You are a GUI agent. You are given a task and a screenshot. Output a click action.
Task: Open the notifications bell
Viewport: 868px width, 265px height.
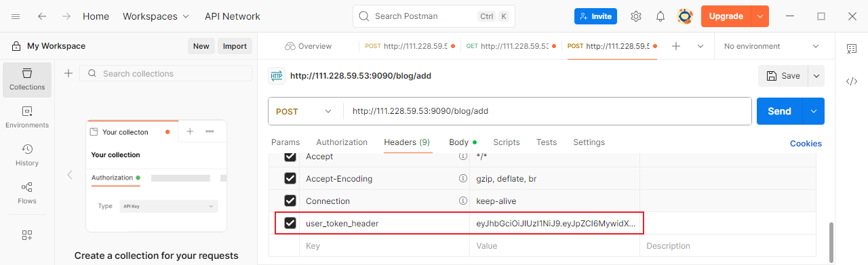click(660, 16)
